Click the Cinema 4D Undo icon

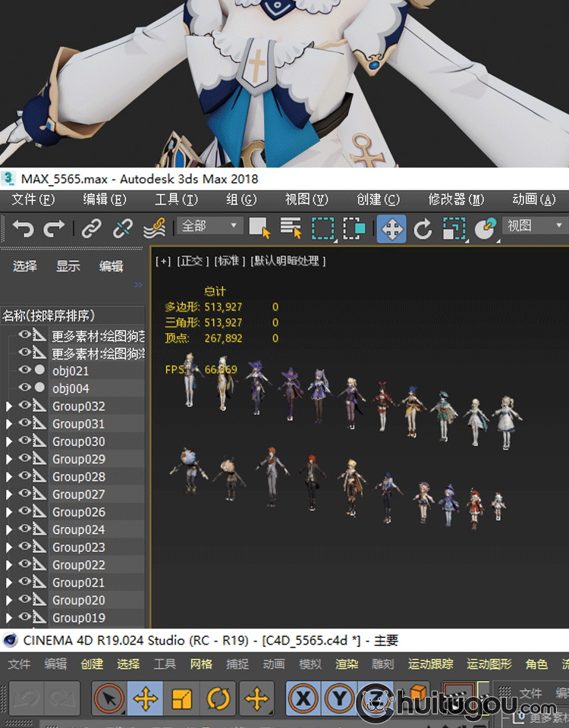(26, 698)
